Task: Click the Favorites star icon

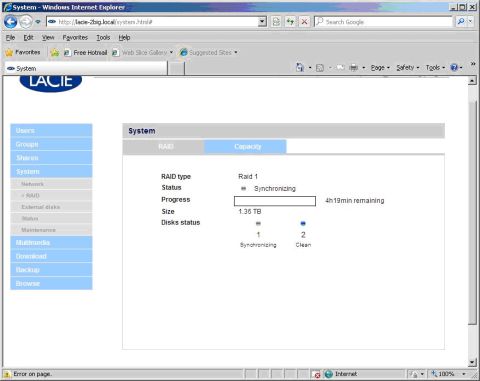Action: click(9, 52)
